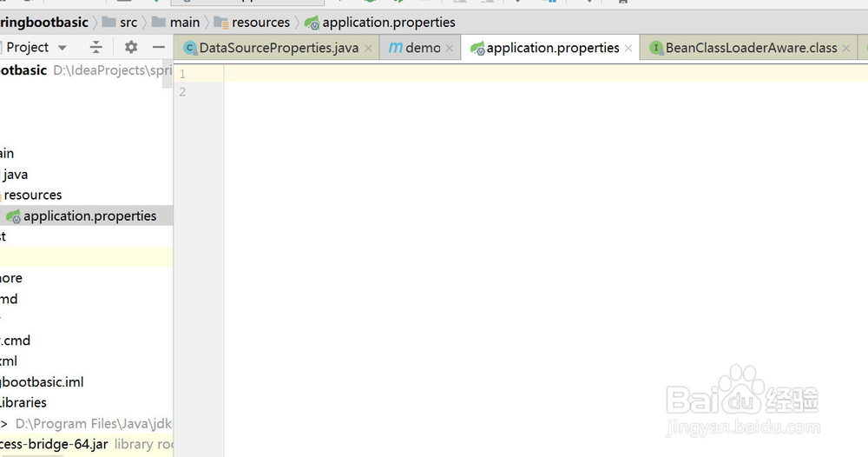Select application.properties in the project tree
868x457 pixels.
point(86,216)
